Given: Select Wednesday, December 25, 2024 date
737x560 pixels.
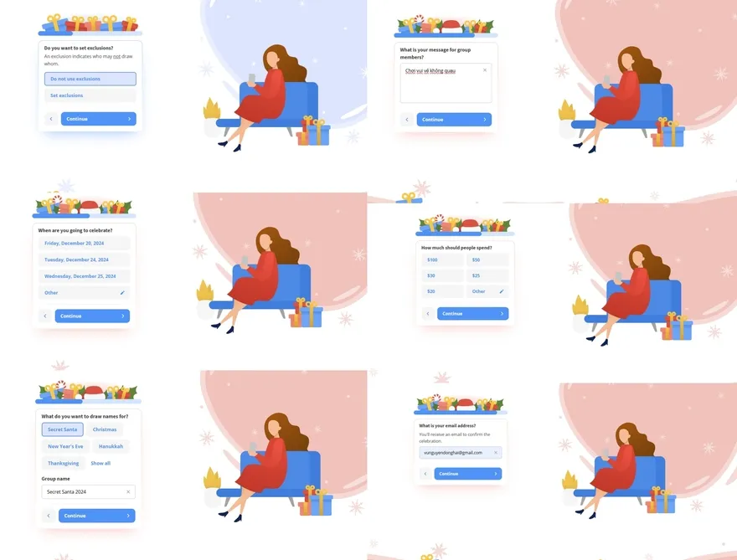Looking at the screenshot, I should [84, 276].
